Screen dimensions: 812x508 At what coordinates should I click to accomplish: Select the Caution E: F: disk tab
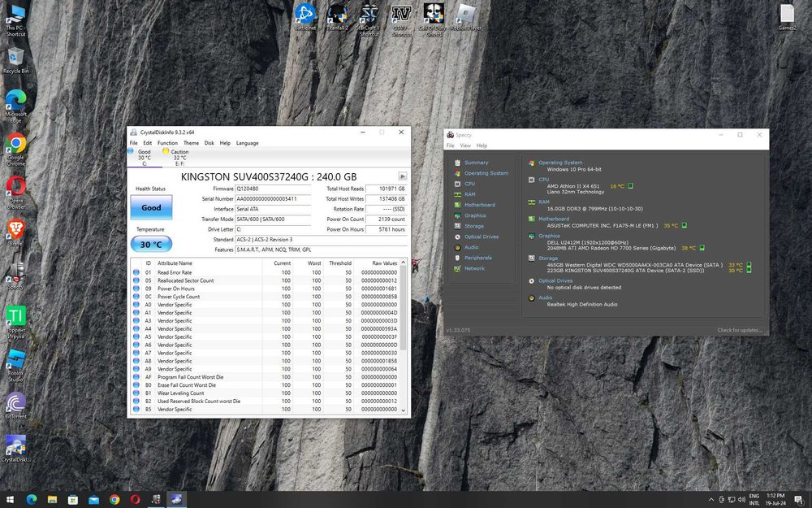point(177,157)
